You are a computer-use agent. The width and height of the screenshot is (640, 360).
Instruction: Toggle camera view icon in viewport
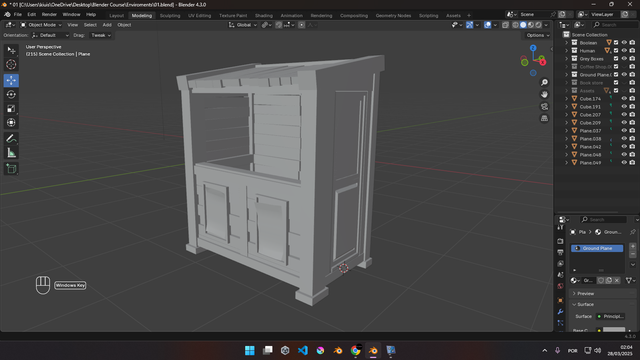pyautogui.click(x=544, y=107)
